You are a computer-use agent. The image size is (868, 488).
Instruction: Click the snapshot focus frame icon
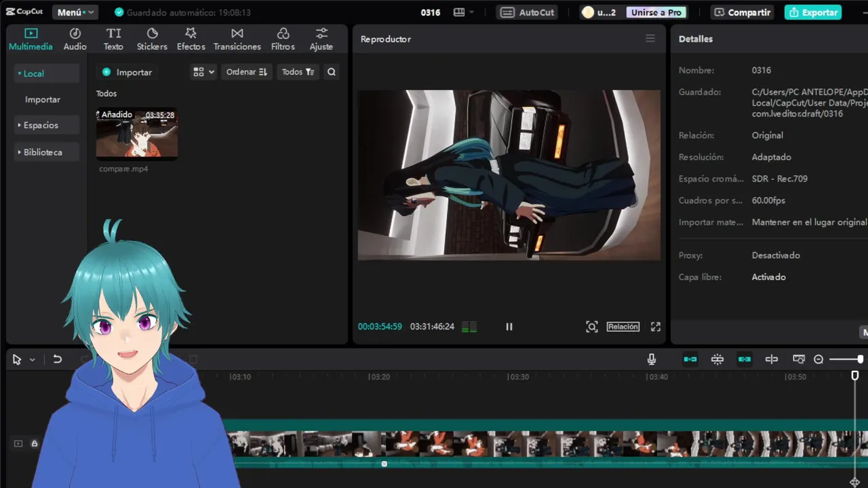[592, 327]
